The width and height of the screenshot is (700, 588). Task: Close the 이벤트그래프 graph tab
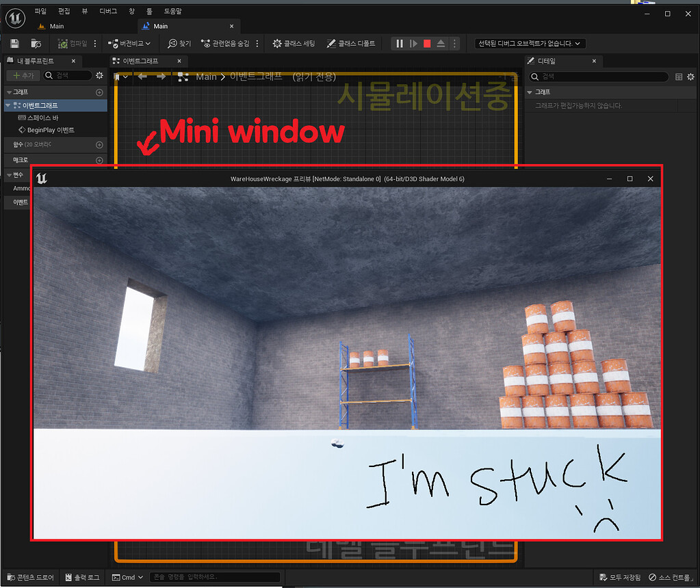coord(179,61)
